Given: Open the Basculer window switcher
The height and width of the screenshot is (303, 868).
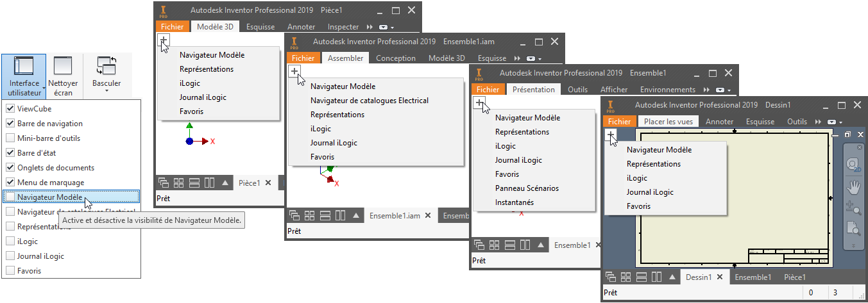Looking at the screenshot, I should pos(106,74).
